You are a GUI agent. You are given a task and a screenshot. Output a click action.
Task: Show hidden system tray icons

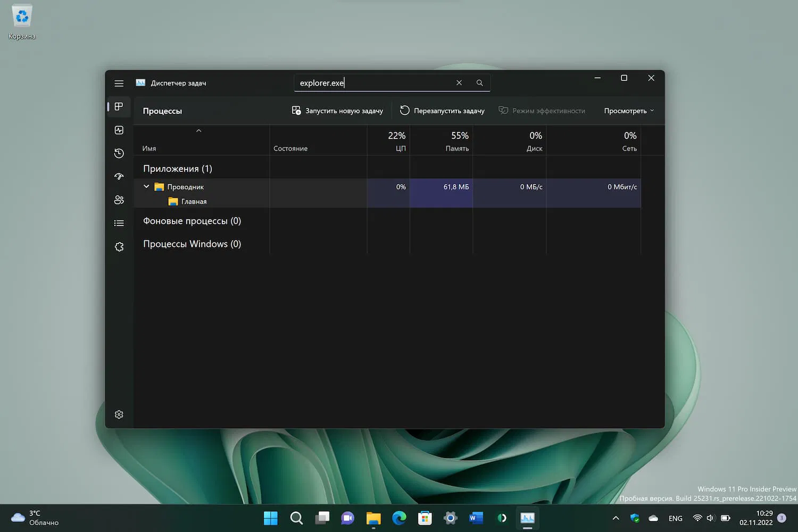coord(616,518)
